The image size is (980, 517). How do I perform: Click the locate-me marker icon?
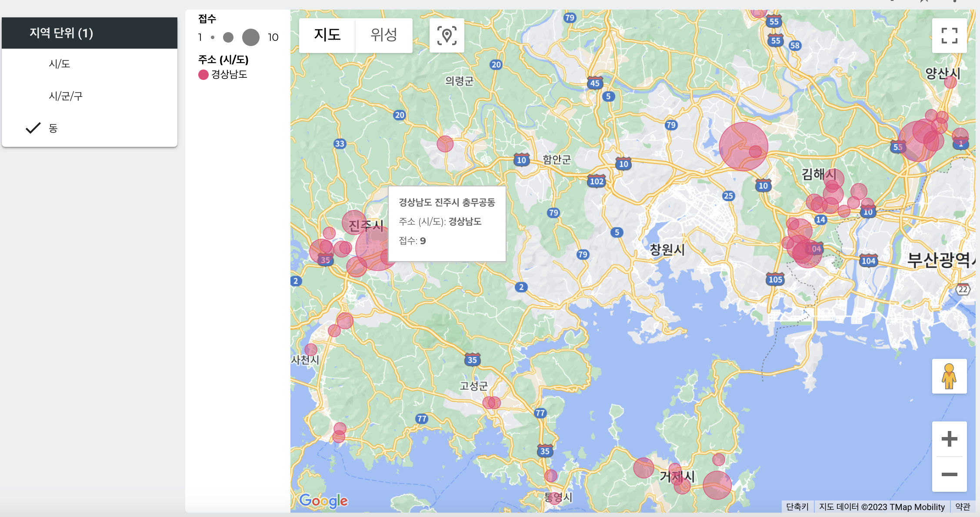[x=447, y=36]
